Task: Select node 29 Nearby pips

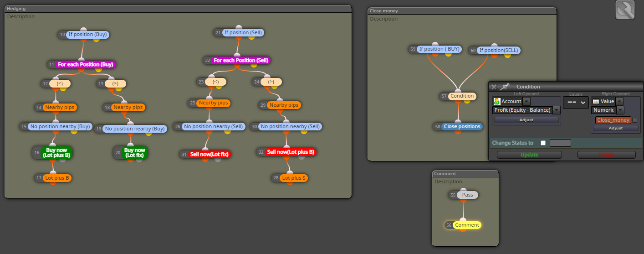Action: coord(284,105)
